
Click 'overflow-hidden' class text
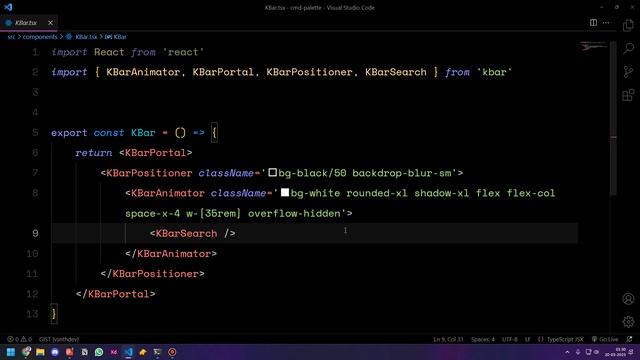coord(294,213)
